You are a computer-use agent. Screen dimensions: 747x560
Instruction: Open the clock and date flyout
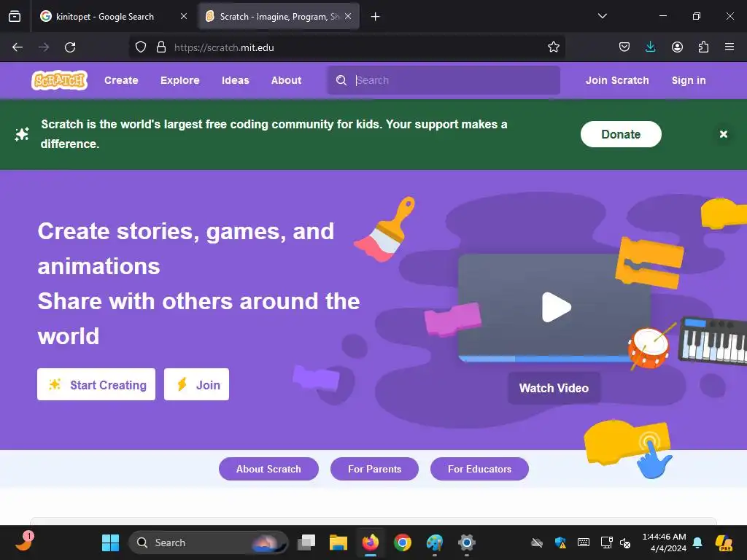(x=664, y=542)
